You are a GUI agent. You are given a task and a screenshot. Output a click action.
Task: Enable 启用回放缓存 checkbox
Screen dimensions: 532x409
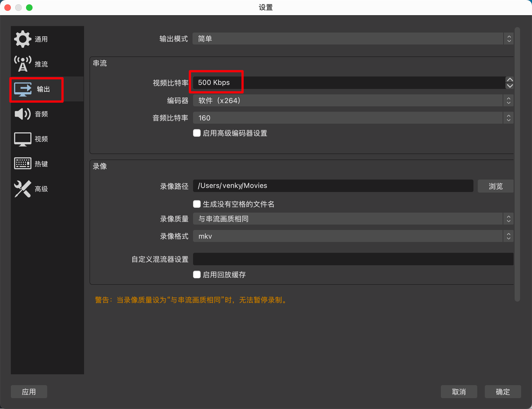197,274
